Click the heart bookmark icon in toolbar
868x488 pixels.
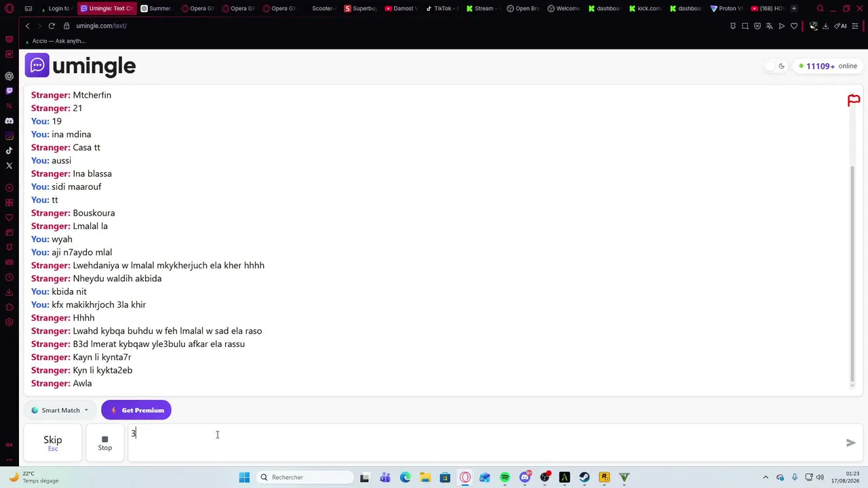794,26
